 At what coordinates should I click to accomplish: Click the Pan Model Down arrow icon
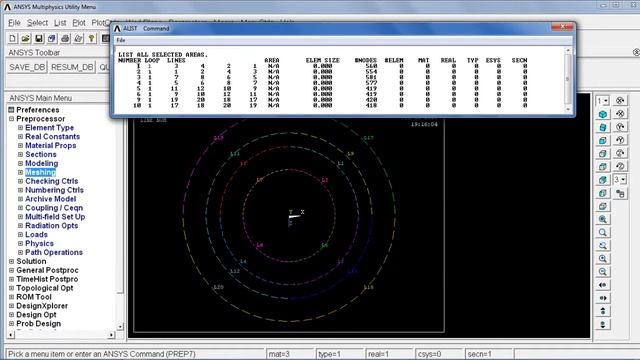click(x=603, y=324)
